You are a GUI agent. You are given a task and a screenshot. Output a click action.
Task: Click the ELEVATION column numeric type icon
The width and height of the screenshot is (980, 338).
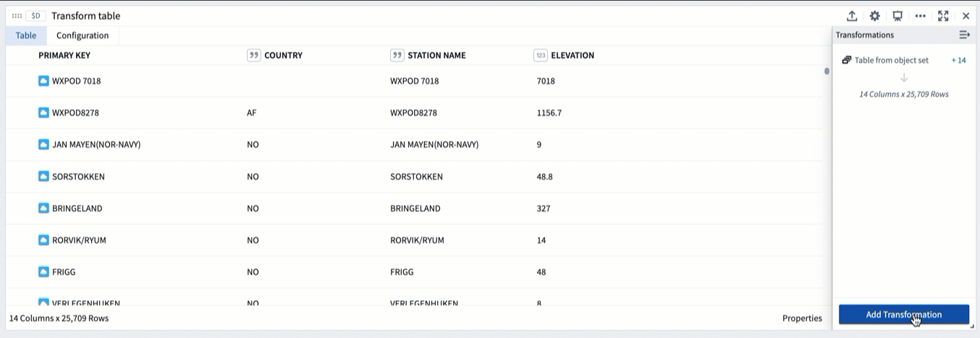click(x=540, y=55)
